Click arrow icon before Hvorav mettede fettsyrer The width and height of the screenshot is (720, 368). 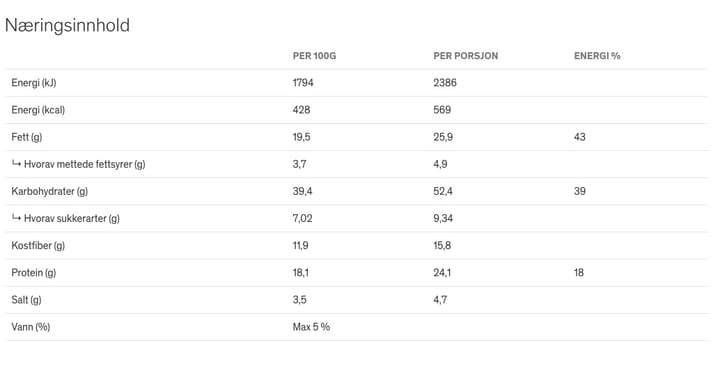(x=16, y=164)
